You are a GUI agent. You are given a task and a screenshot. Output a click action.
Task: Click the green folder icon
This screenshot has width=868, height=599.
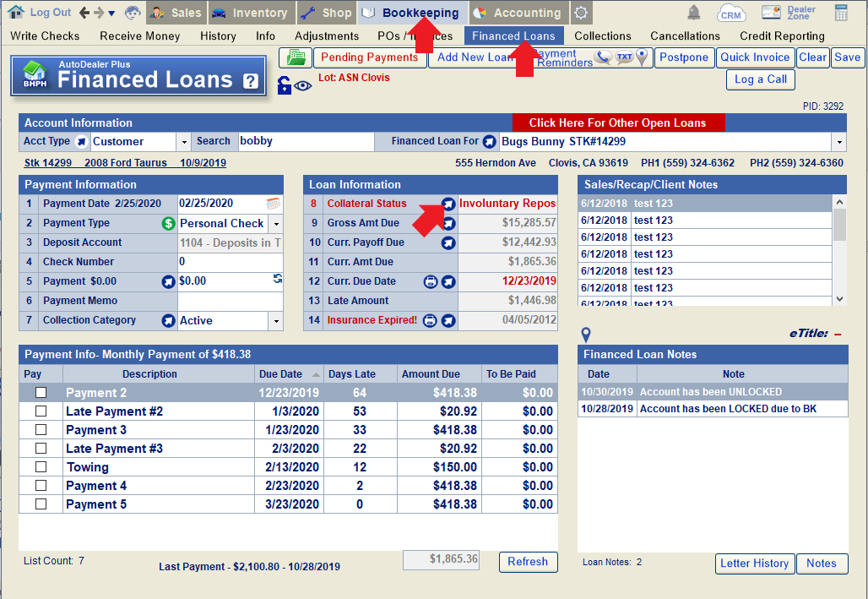295,57
